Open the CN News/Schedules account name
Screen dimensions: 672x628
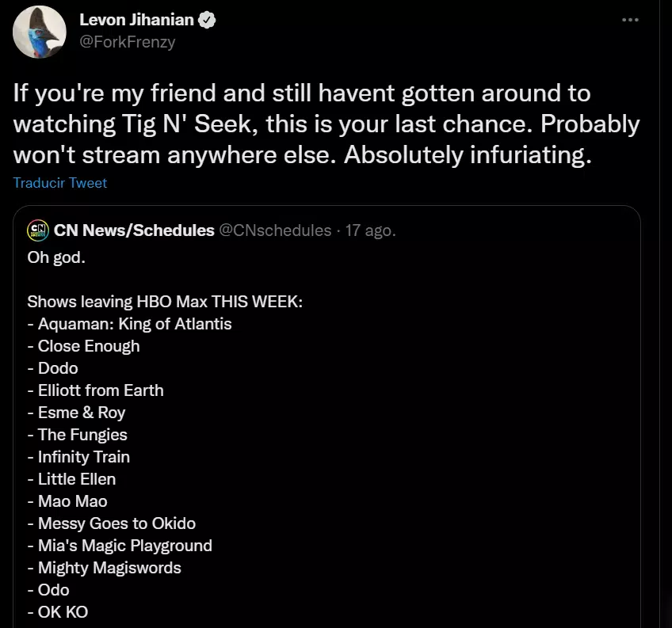134,230
